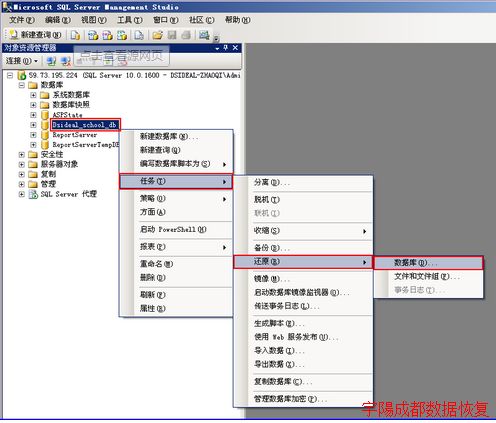Expand the Dsideal_school_db database node
The width and height of the screenshot is (496, 423).
click(33, 125)
